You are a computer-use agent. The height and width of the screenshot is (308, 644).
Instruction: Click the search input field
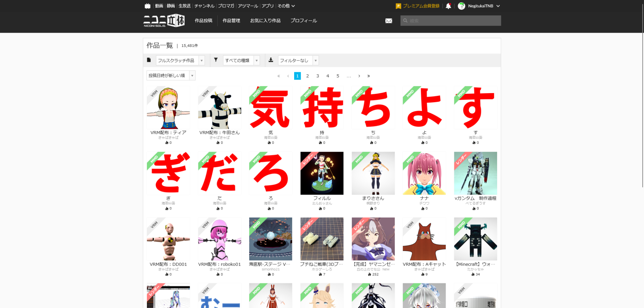(x=450, y=21)
